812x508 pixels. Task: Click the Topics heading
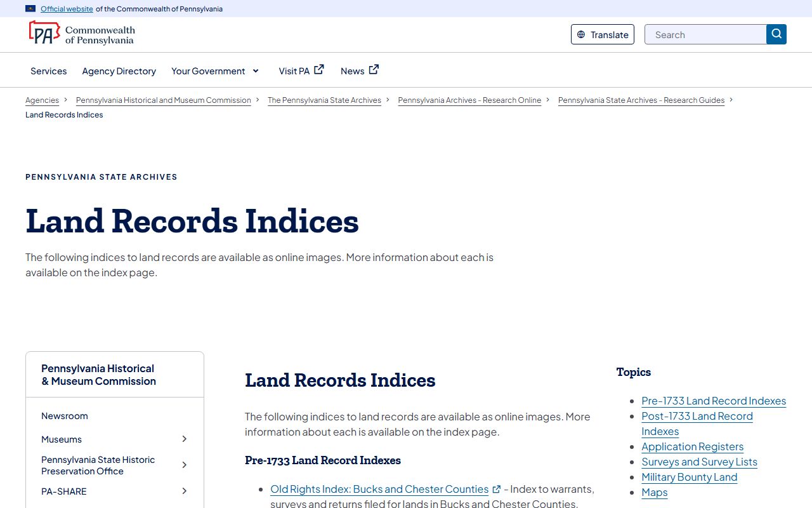point(634,372)
